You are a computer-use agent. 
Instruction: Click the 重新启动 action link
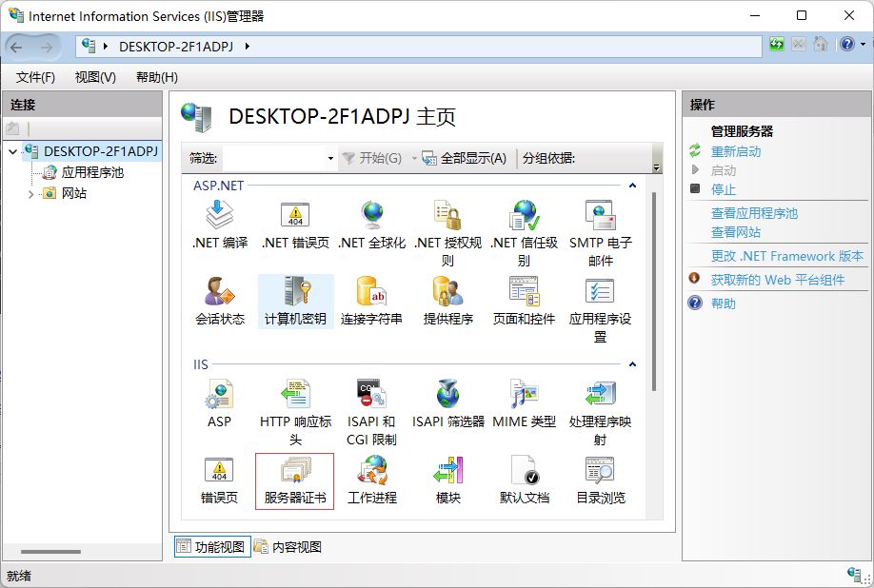736,151
